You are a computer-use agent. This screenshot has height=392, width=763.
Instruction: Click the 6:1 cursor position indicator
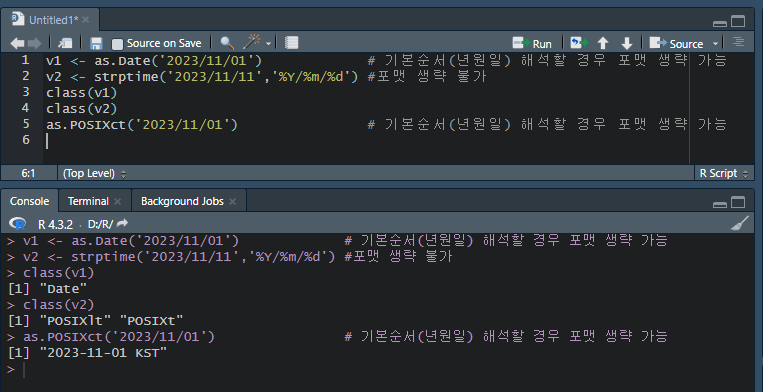coord(28,173)
